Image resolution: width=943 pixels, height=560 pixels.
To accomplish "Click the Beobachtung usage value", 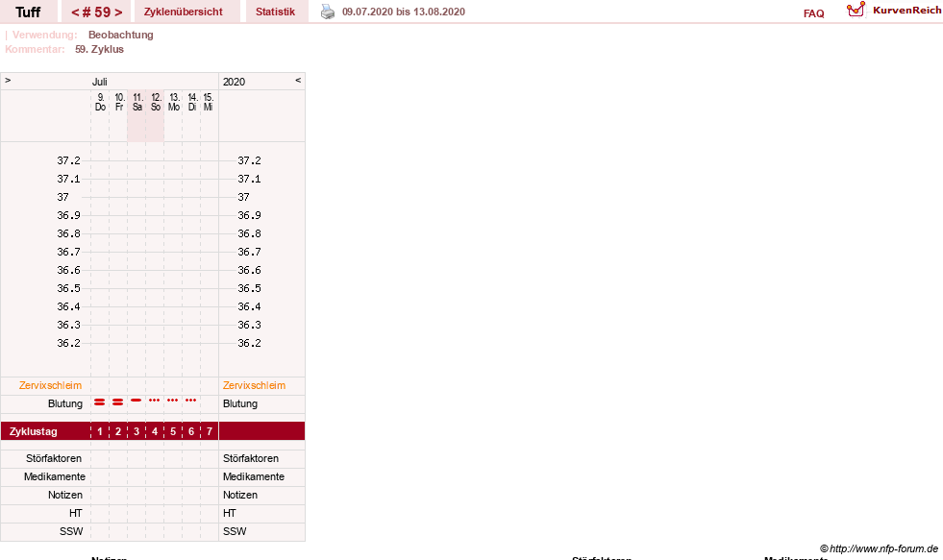I will [x=121, y=35].
